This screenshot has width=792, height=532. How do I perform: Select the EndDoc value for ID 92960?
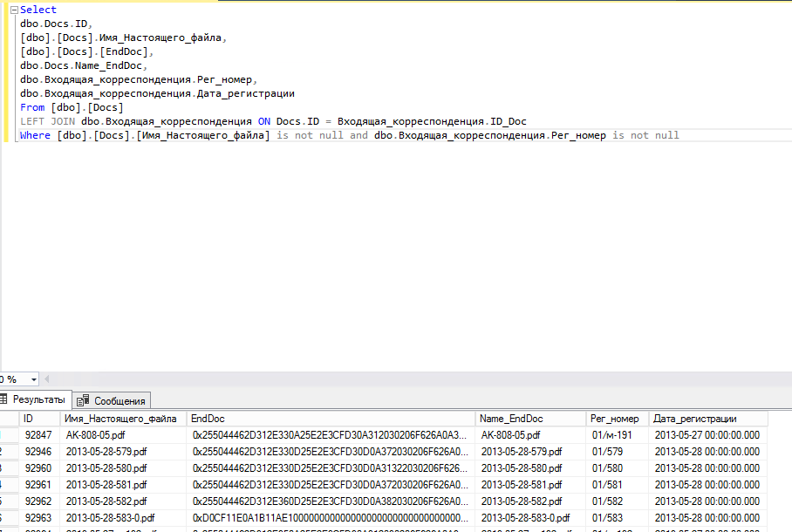(x=331, y=468)
